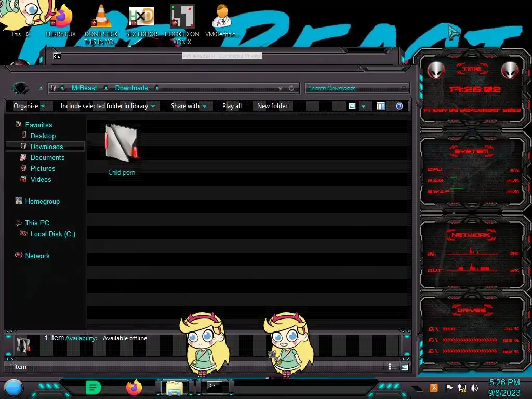Image resolution: width=532 pixels, height=399 pixels.
Task: Open the green notes app on taskbar
Action: [94, 388]
